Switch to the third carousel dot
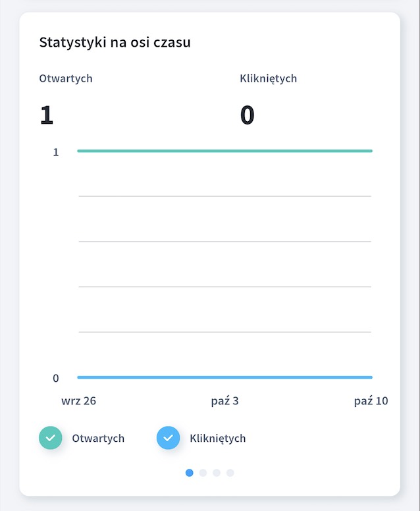 click(217, 473)
